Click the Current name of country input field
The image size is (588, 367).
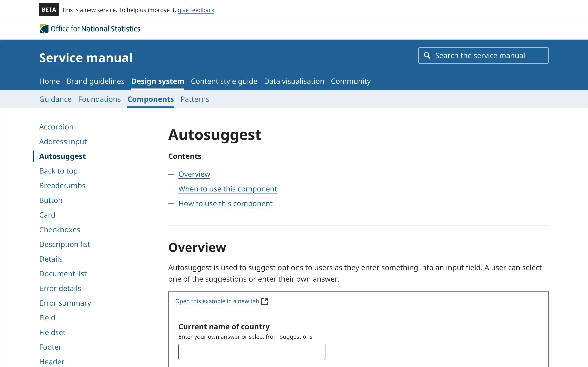[x=252, y=352]
